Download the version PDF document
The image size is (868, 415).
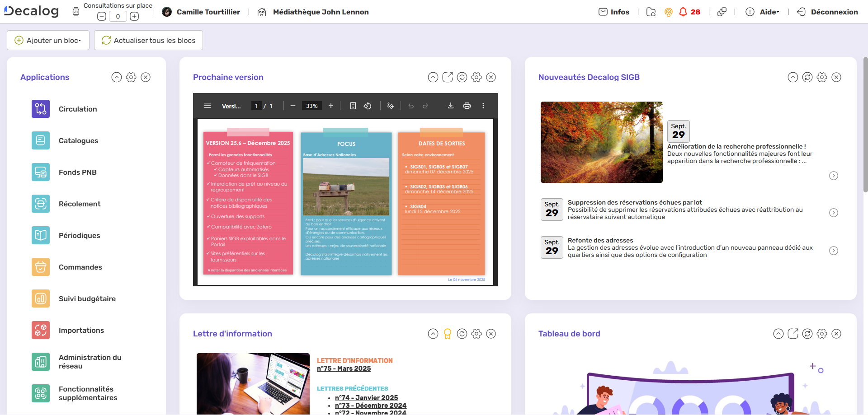(450, 106)
